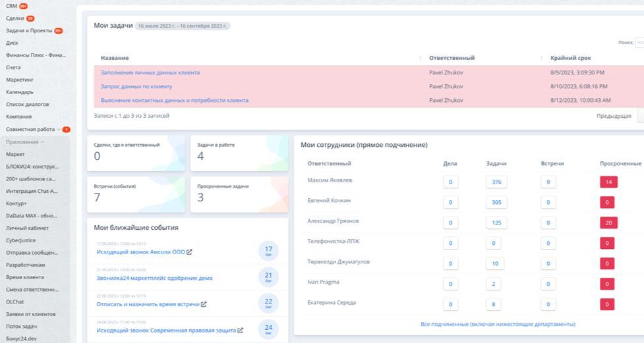Screen dimensions: 644x343
Task: Open CRM in the sidebar
Action: (11, 6)
